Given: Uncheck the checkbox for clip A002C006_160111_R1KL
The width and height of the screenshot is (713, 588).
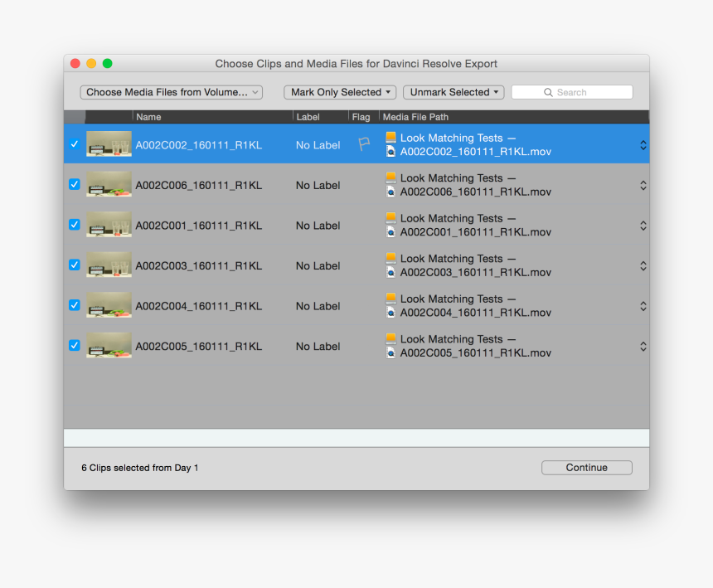Looking at the screenshot, I should (x=75, y=185).
